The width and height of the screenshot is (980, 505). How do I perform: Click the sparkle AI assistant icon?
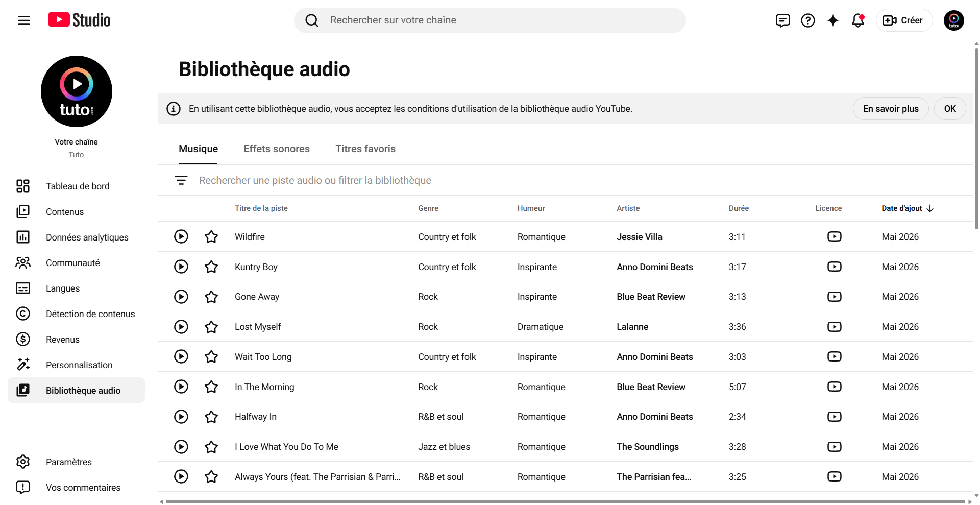pyautogui.click(x=832, y=20)
